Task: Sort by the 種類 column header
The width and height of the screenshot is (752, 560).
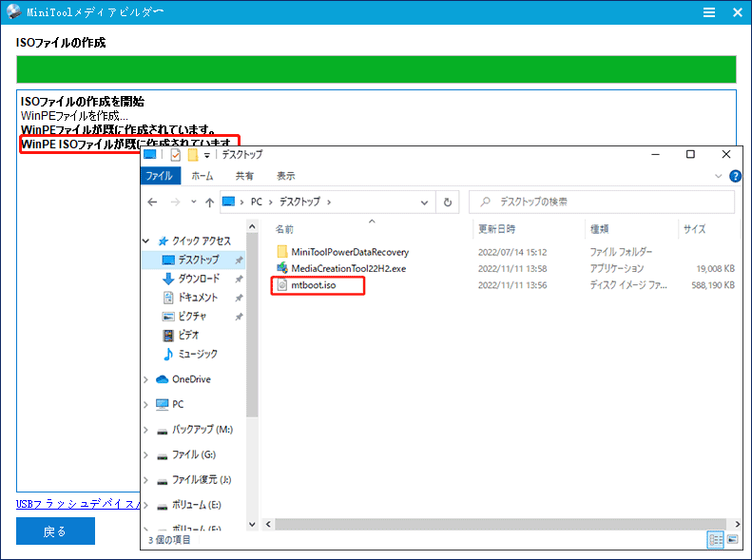Action: click(x=599, y=229)
